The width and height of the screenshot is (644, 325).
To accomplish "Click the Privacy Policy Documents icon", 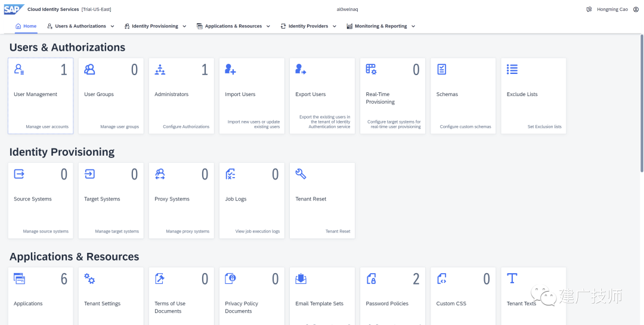I will tap(230, 278).
